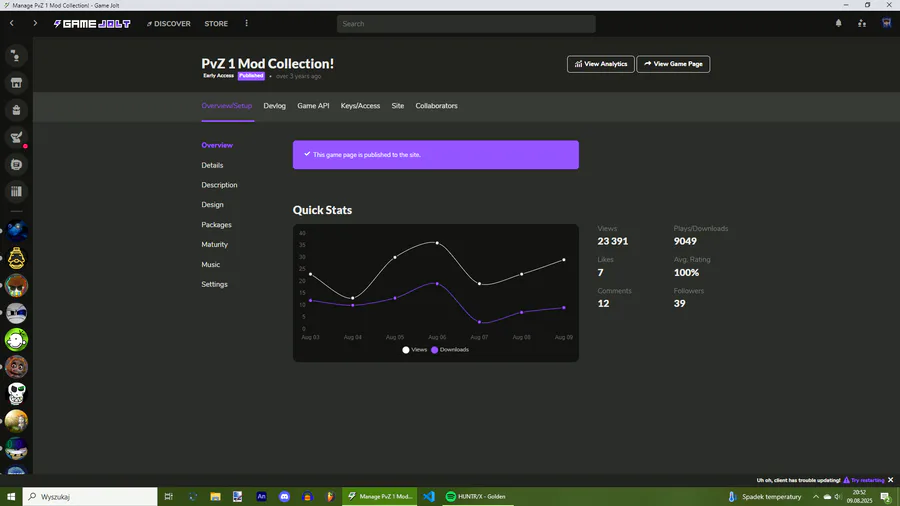Click the Aug 07 downloads data point

(x=480, y=322)
